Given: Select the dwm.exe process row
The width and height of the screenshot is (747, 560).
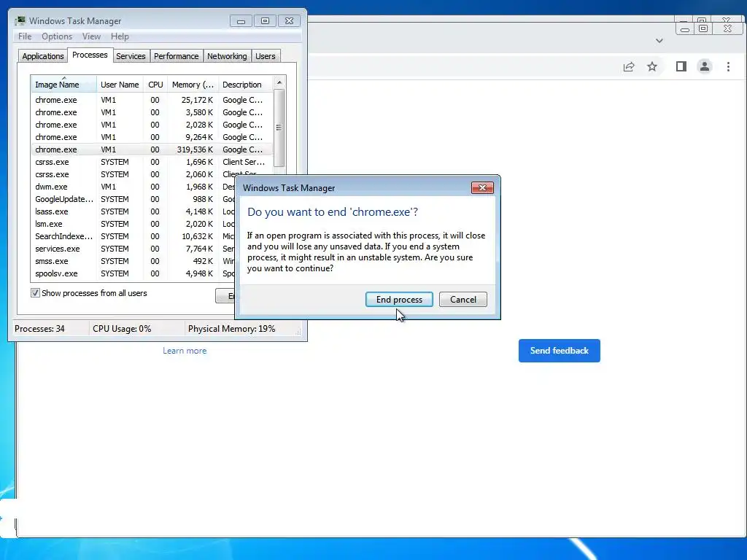Looking at the screenshot, I should pos(133,187).
